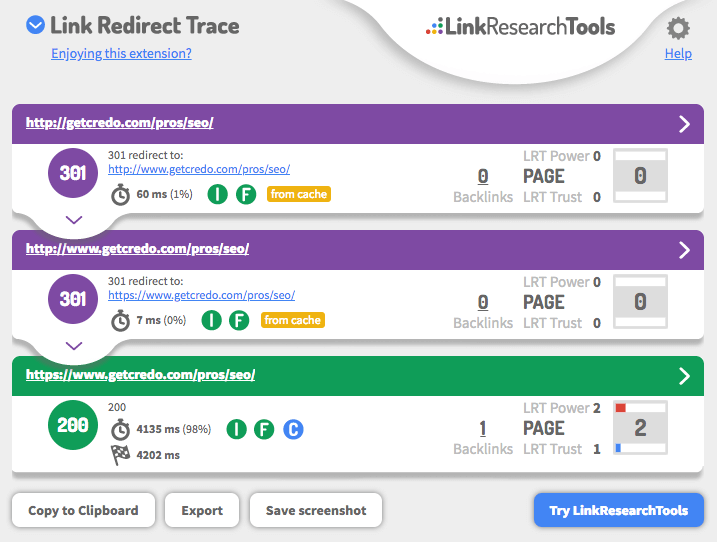Expand the arrow on http://getcredo.com/pros/seo/ row
Viewport: 717px width, 542px height.
point(684,124)
